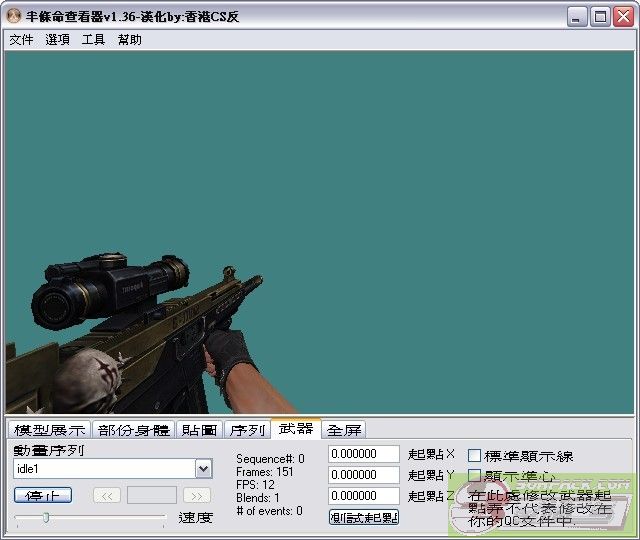Click the next frame >> button
Screen dimensions: 640x540
197,495
